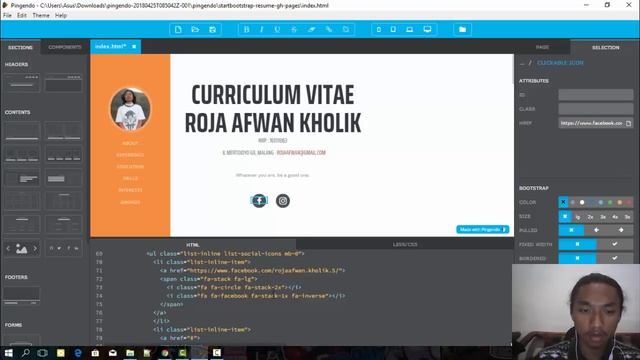Pull icon to the right
640x360 pixels.
pos(621,230)
